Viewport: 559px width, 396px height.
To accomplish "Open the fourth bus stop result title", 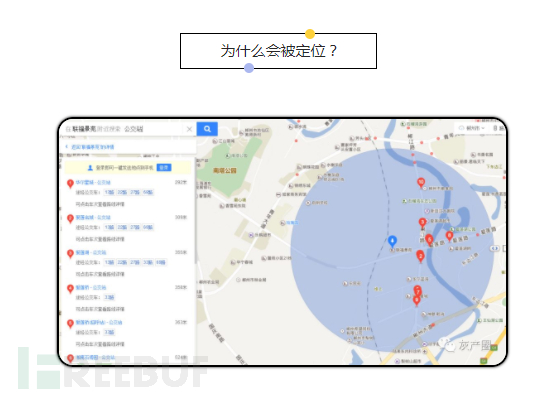I will click(91, 287).
